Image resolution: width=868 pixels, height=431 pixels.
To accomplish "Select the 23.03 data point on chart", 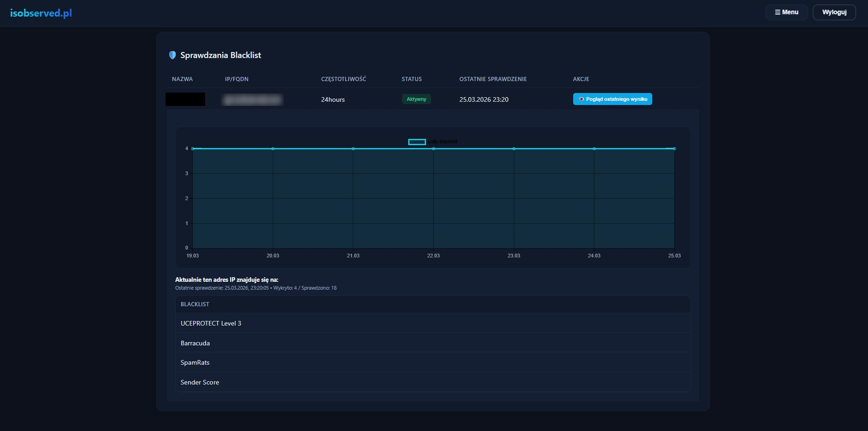I will pyautogui.click(x=514, y=149).
